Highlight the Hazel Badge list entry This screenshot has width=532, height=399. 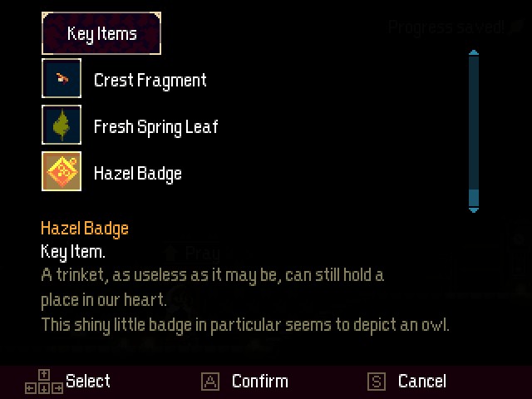click(137, 173)
